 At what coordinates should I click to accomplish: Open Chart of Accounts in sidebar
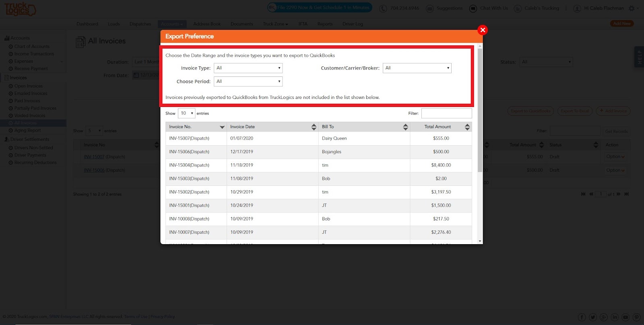click(x=32, y=47)
